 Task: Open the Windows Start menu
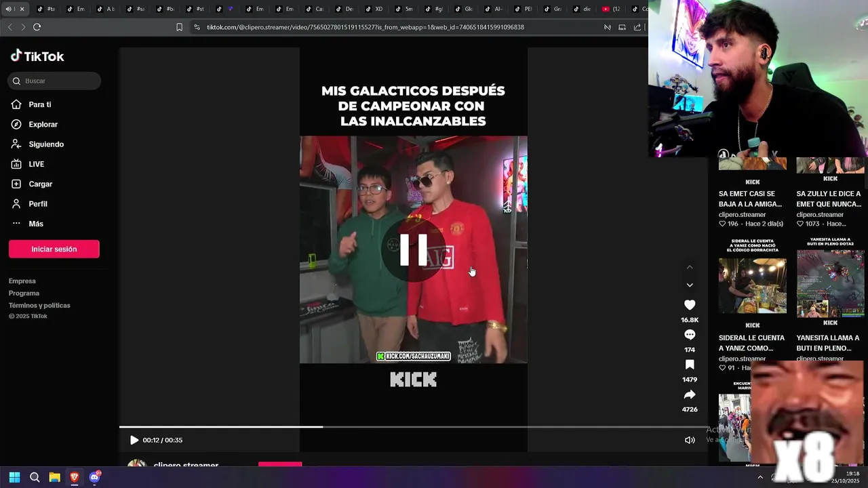[x=15, y=477]
